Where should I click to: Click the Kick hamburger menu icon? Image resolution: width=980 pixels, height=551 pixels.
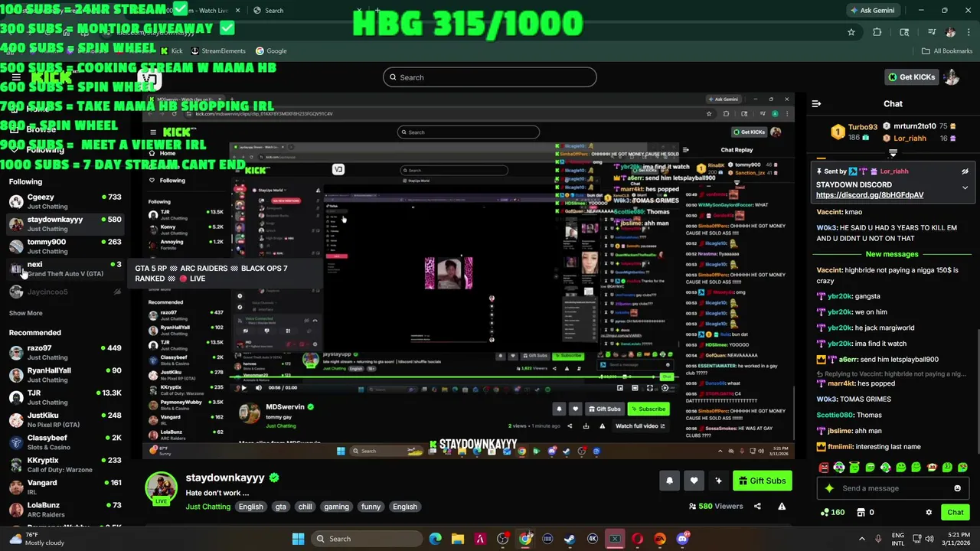16,77
